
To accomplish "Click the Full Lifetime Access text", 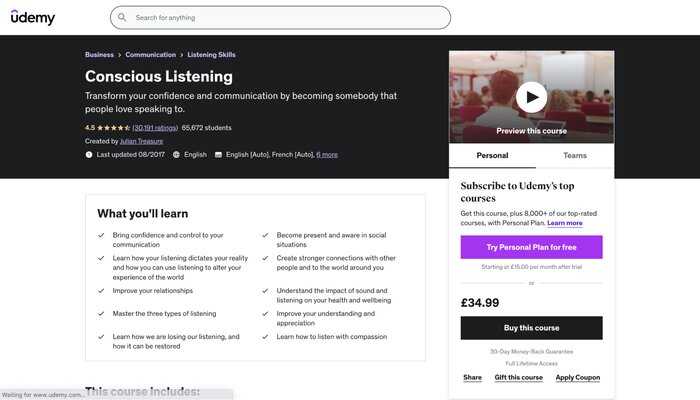I will click(531, 363).
